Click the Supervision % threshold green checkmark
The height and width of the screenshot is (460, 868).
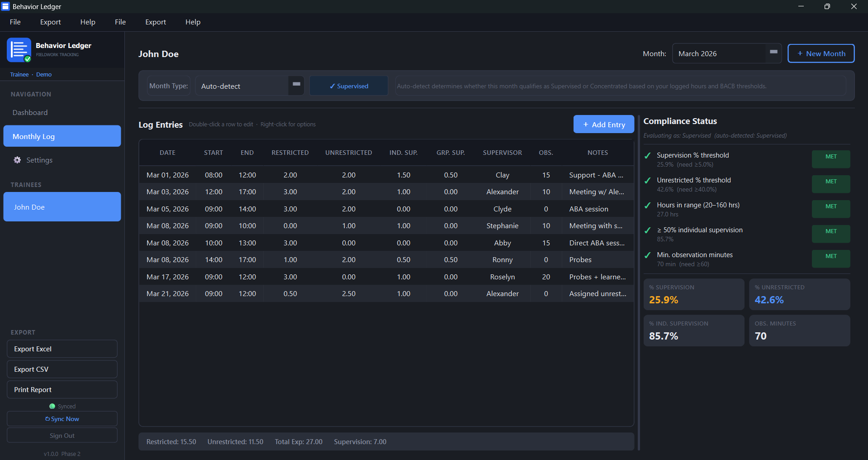click(x=648, y=156)
